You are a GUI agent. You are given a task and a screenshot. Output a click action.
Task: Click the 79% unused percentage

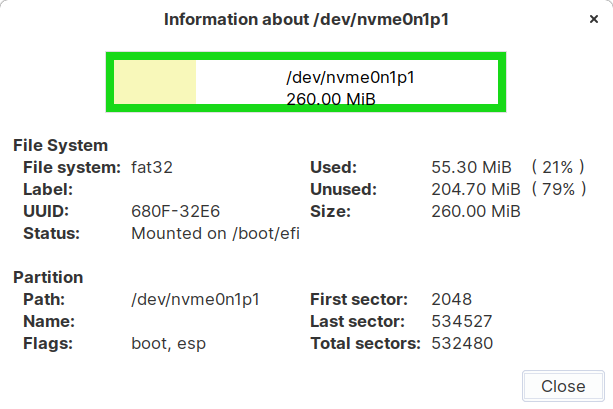click(x=558, y=189)
